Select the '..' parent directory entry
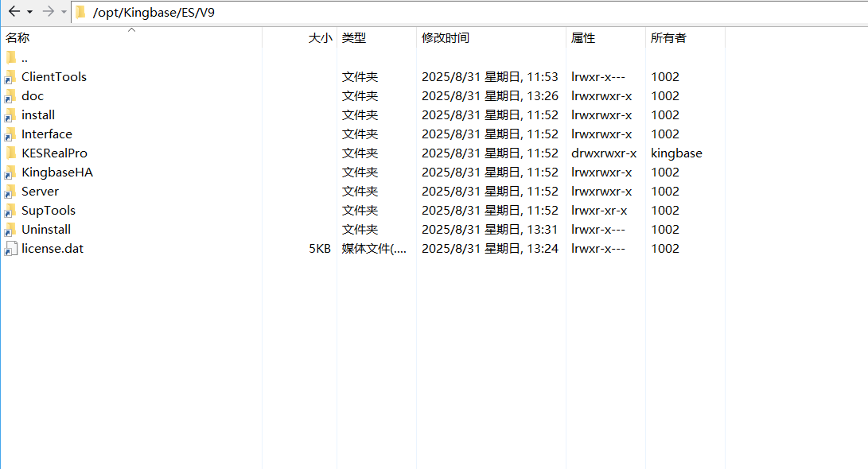This screenshot has width=868, height=469. [x=25, y=58]
